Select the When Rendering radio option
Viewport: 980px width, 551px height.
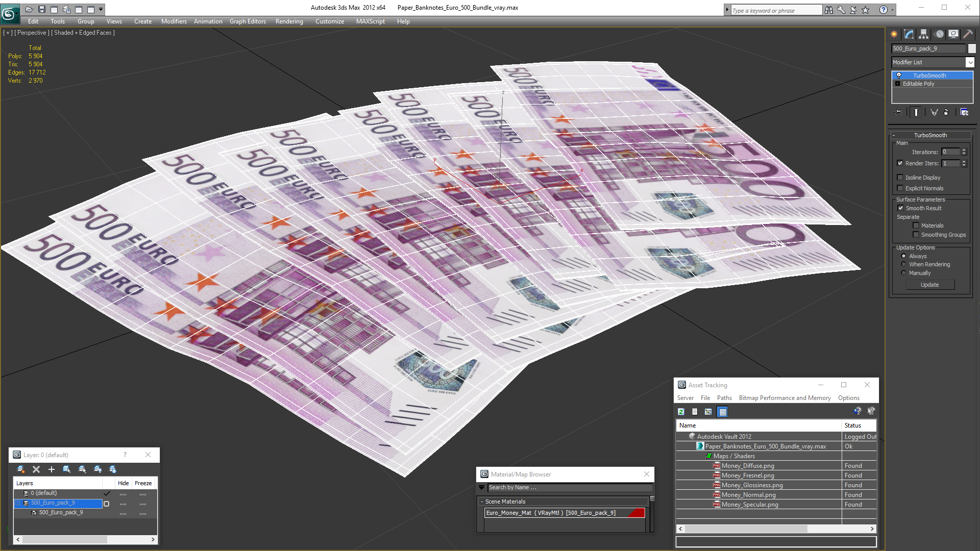tap(904, 264)
